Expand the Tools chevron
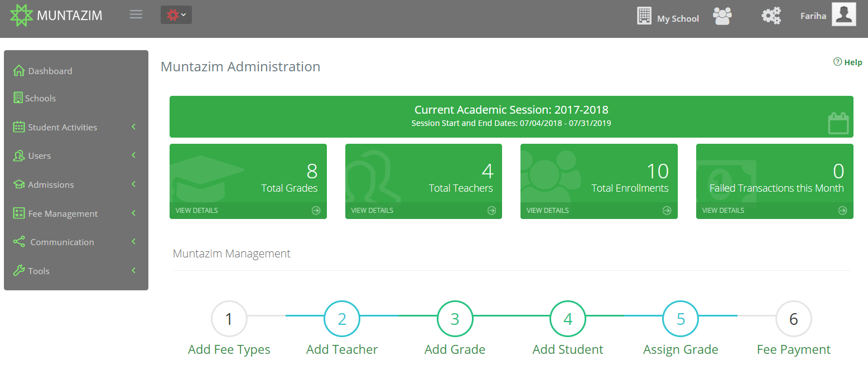The height and width of the screenshot is (375, 868). pyautogui.click(x=134, y=271)
